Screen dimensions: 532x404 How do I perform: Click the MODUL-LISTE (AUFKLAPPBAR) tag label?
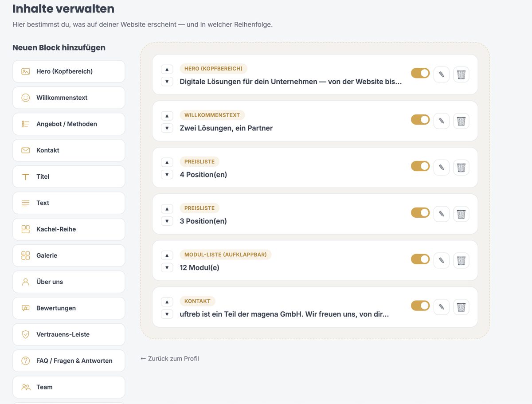click(x=226, y=255)
